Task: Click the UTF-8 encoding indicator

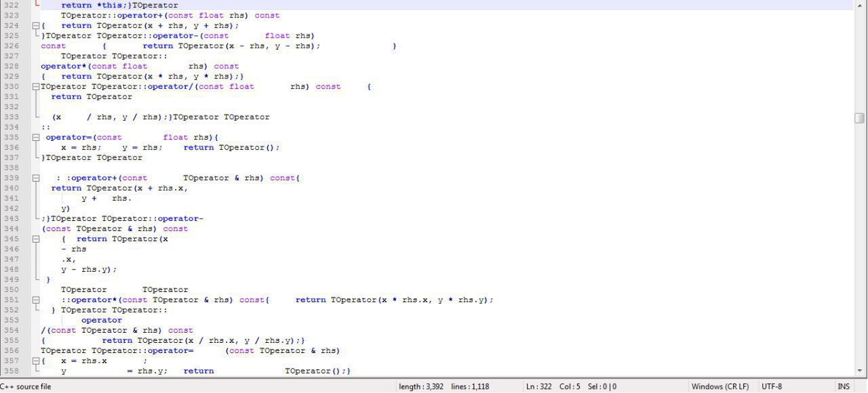Action: point(772,386)
